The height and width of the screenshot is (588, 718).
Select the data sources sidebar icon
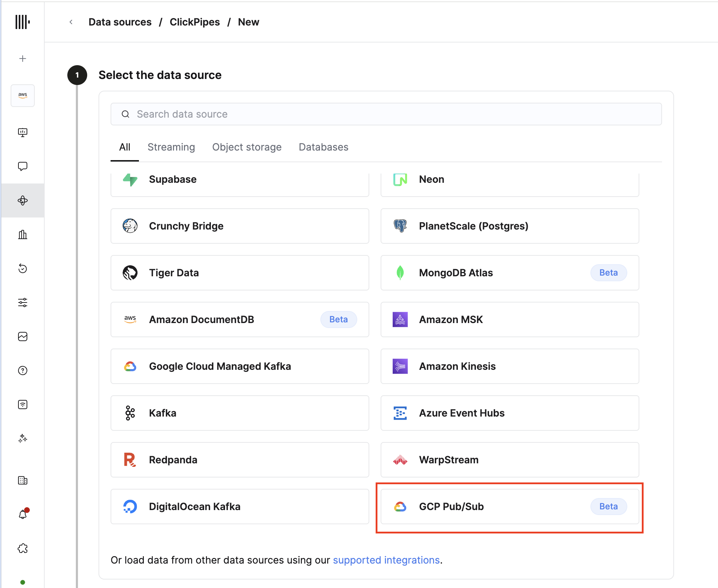(23, 200)
